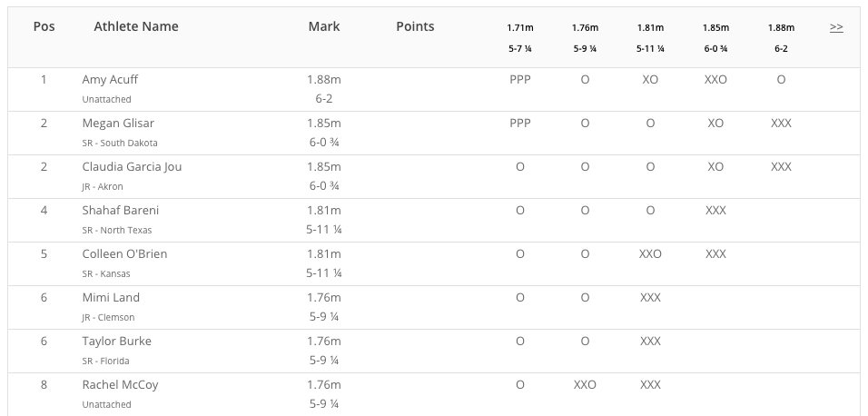Click Rachel McCoy's name

click(x=120, y=385)
